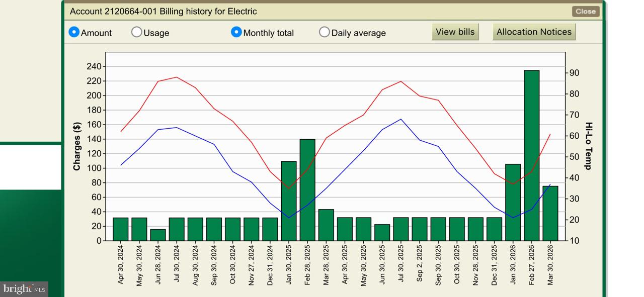Click the blue low-temp line peak at Jul 2025

click(x=401, y=120)
